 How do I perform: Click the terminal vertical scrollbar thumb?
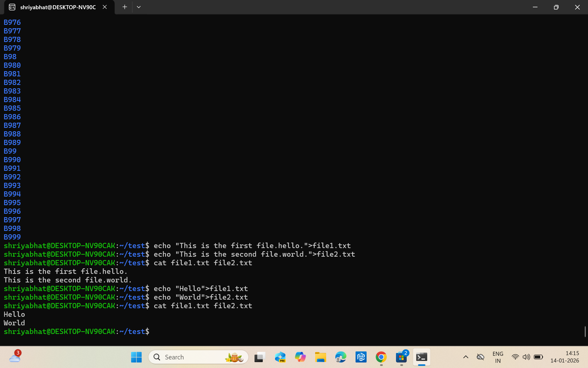pyautogui.click(x=585, y=332)
